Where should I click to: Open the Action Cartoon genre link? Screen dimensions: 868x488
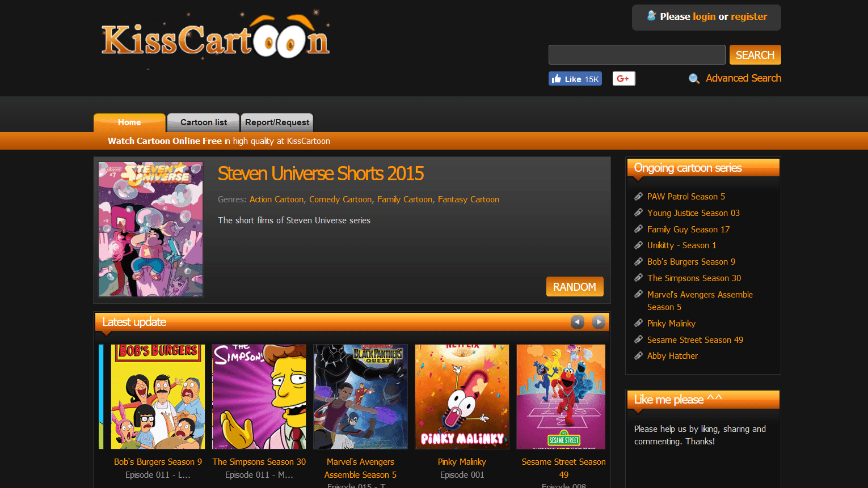tap(276, 200)
